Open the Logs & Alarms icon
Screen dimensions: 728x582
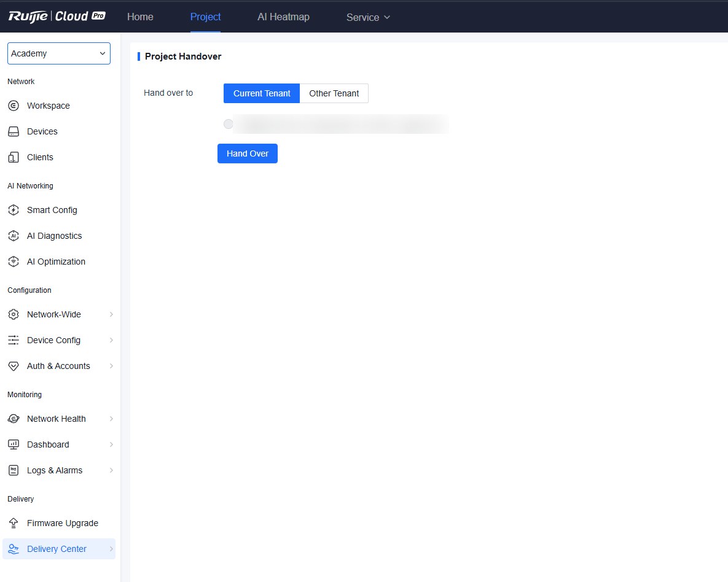coord(14,471)
